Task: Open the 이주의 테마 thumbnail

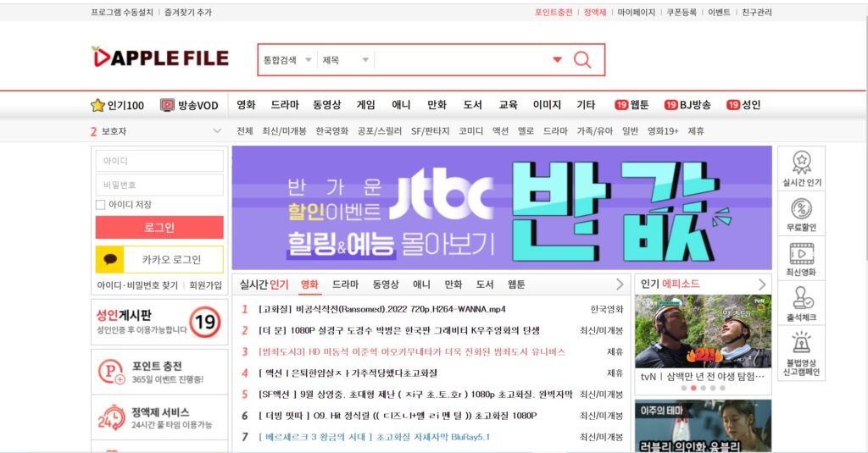Action: 703,426
